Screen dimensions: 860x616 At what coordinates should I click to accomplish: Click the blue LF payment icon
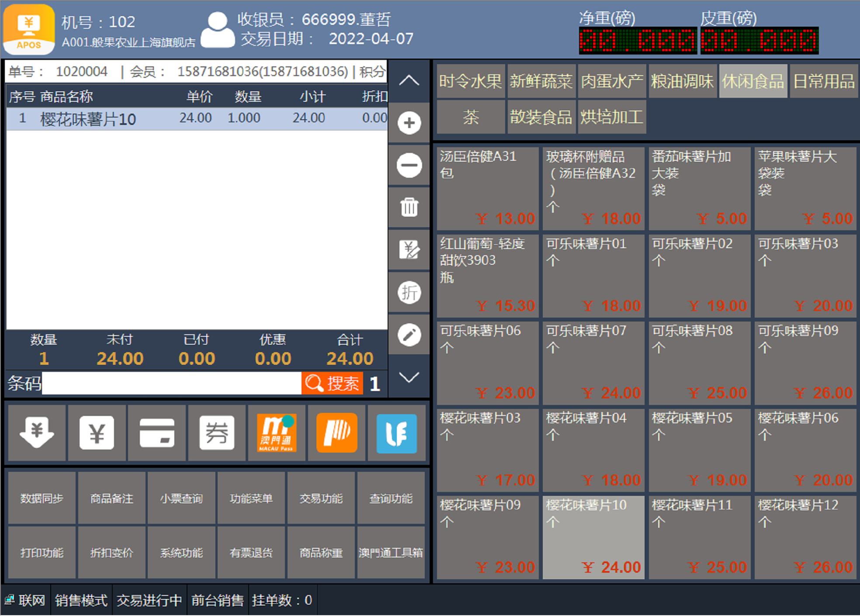click(x=396, y=433)
